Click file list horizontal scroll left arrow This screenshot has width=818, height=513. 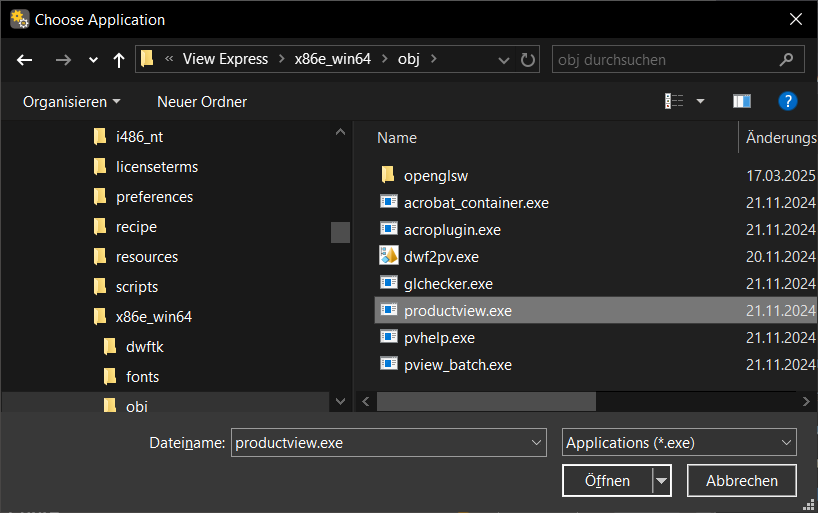[366, 401]
